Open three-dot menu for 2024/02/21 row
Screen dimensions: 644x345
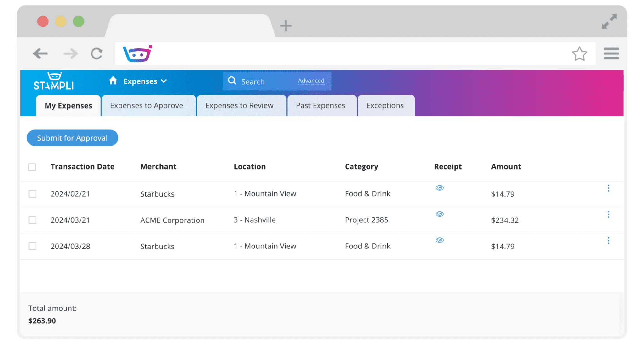click(x=608, y=188)
